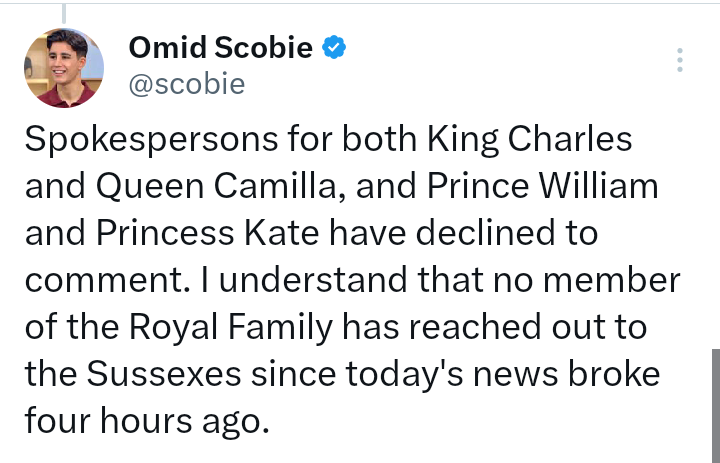Click the word "comment." in the tweet
This screenshot has height=463, width=720.
(97, 280)
